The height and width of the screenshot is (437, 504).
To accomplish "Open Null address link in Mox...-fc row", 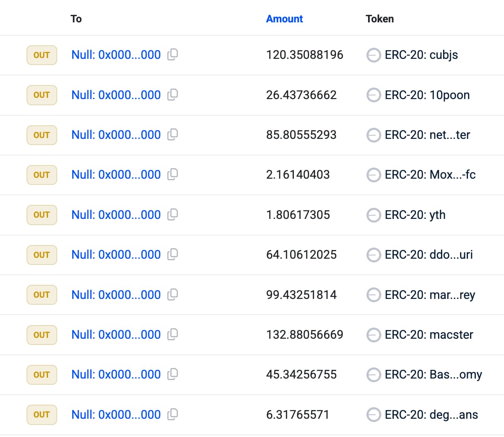I will point(116,175).
